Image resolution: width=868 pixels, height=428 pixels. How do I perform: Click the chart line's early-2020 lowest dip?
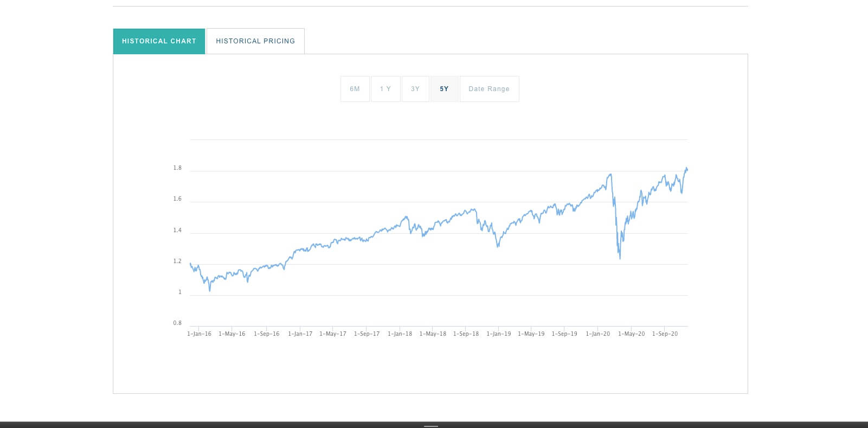(620, 258)
